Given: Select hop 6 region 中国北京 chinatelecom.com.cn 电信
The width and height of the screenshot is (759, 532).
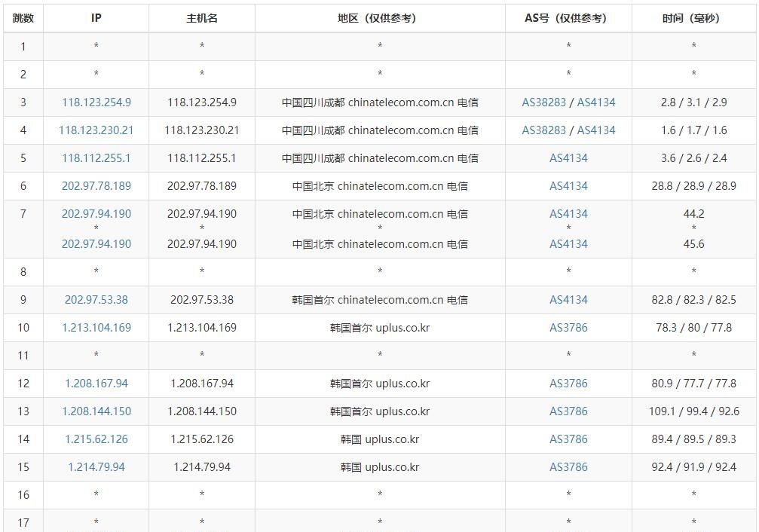Looking at the screenshot, I should [380, 186].
